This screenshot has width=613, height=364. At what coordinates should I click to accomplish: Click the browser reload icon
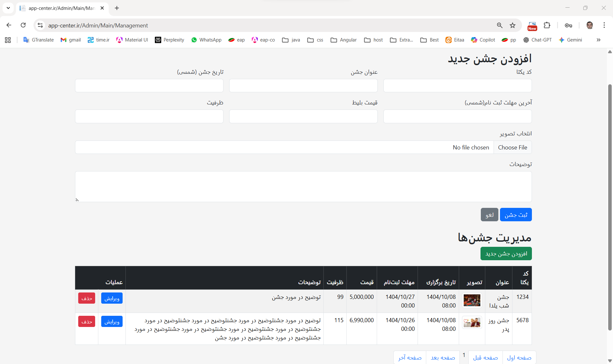click(x=23, y=25)
